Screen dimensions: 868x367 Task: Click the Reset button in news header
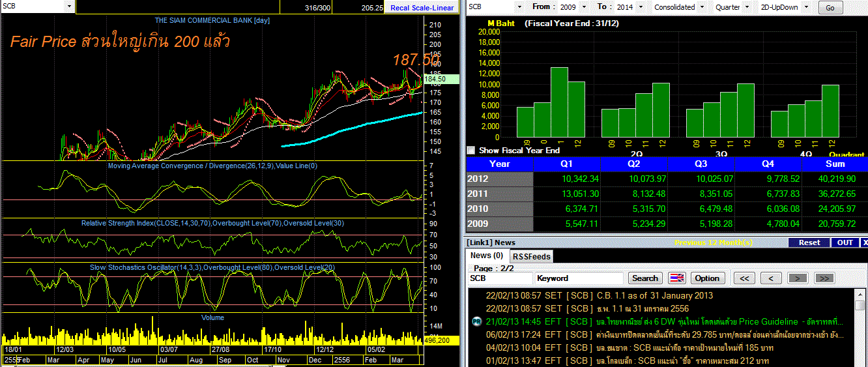click(x=809, y=242)
